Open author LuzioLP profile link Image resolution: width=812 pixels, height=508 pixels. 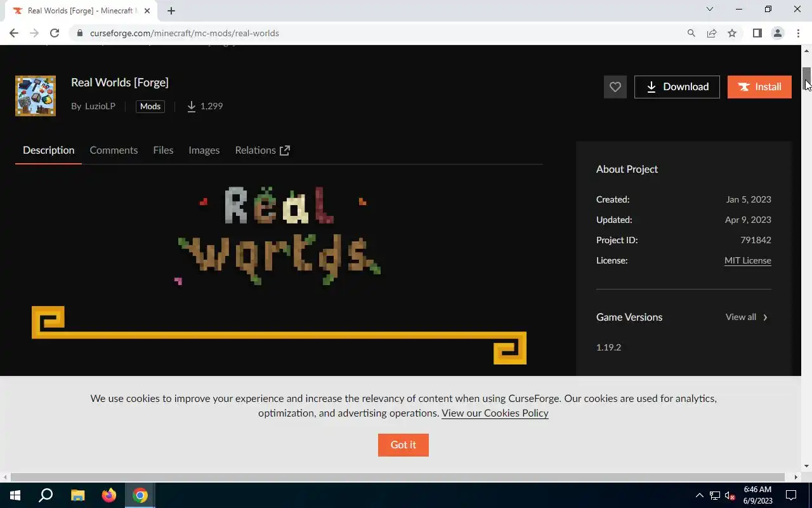[100, 106]
